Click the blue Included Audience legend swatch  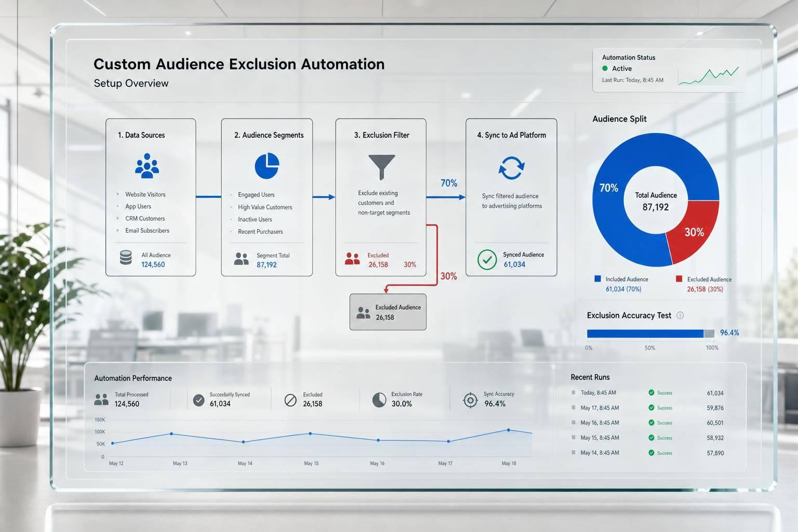click(x=597, y=279)
